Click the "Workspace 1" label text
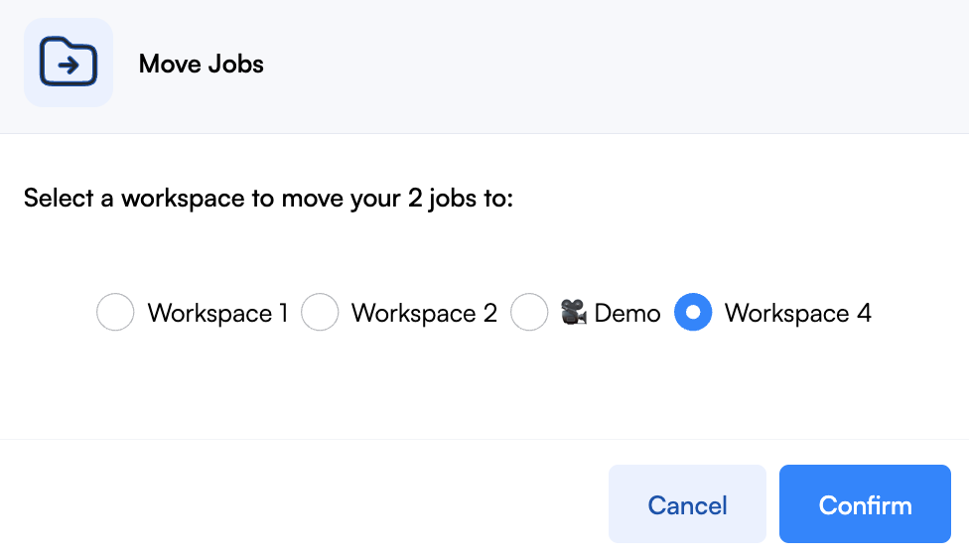Image resolution: width=969 pixels, height=560 pixels. 217,313
